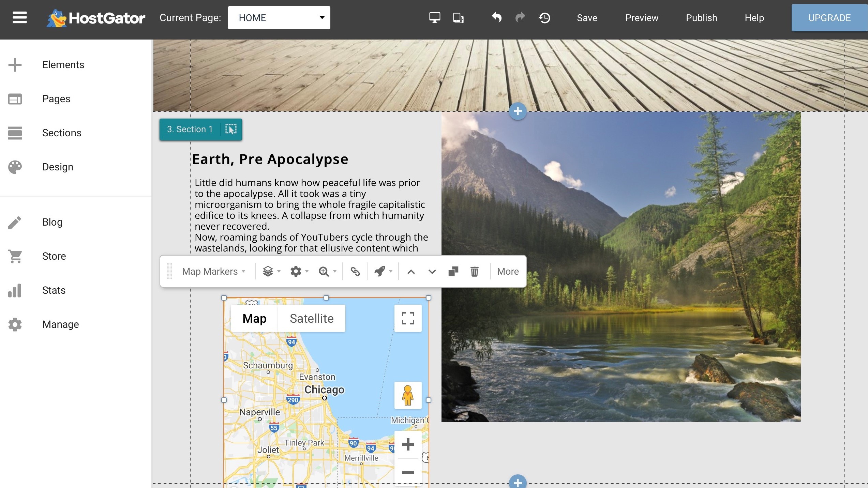The image size is (868, 488).
Task: Click the UPGRADE button
Action: [829, 18]
